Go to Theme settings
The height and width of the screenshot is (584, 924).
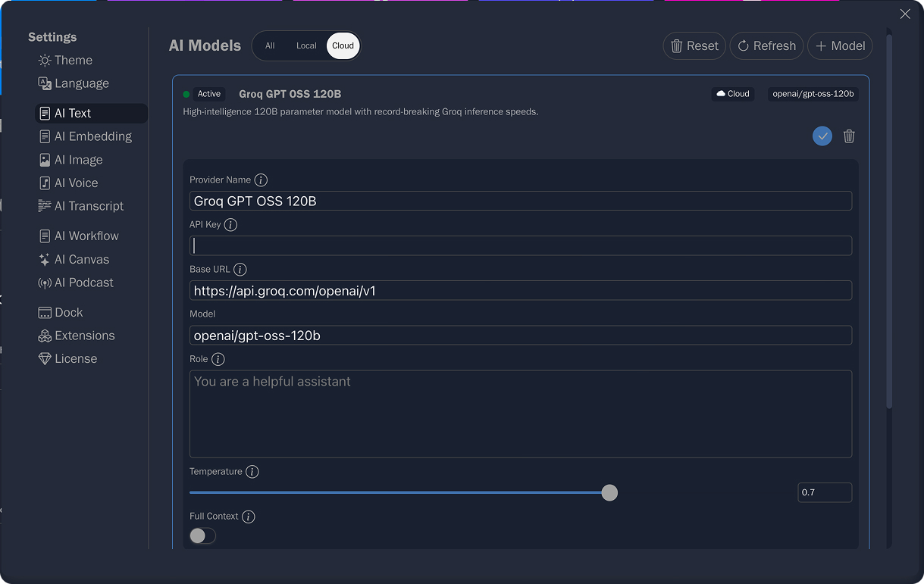pyautogui.click(x=73, y=61)
